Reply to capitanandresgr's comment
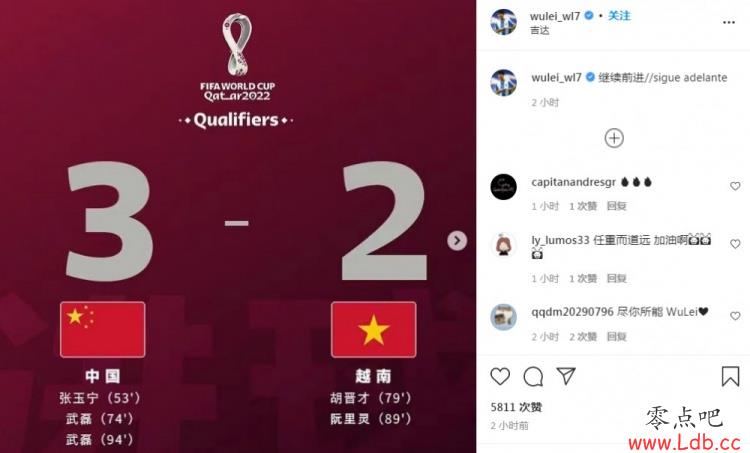 617,206
